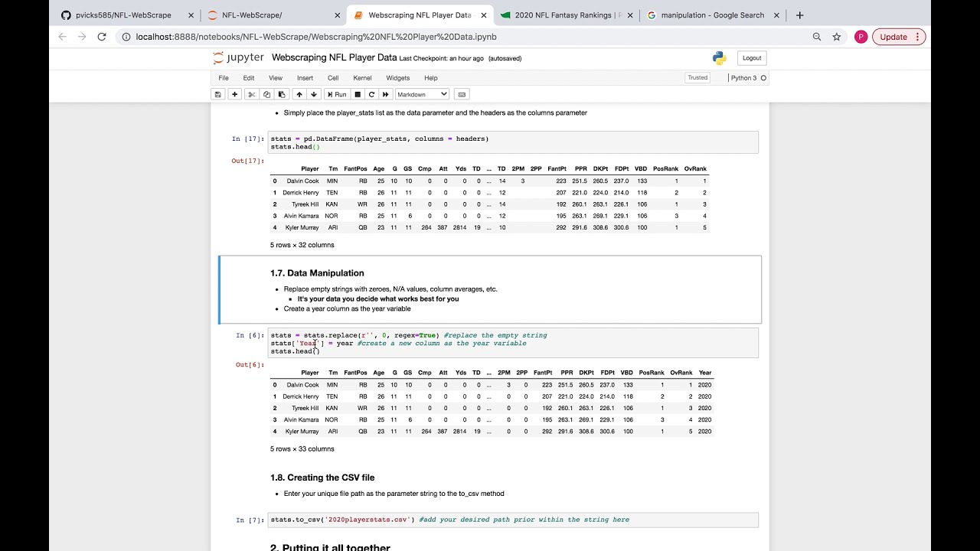980x551 pixels.
Task: Open the Chrome profile avatar
Action: (861, 37)
